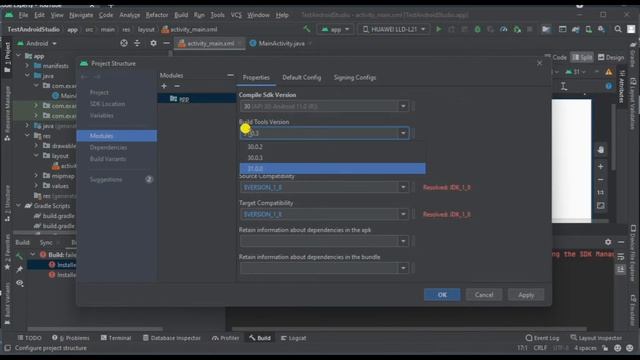640x360 pixels.
Task: Switch editor to Code view
Action: pos(556,58)
